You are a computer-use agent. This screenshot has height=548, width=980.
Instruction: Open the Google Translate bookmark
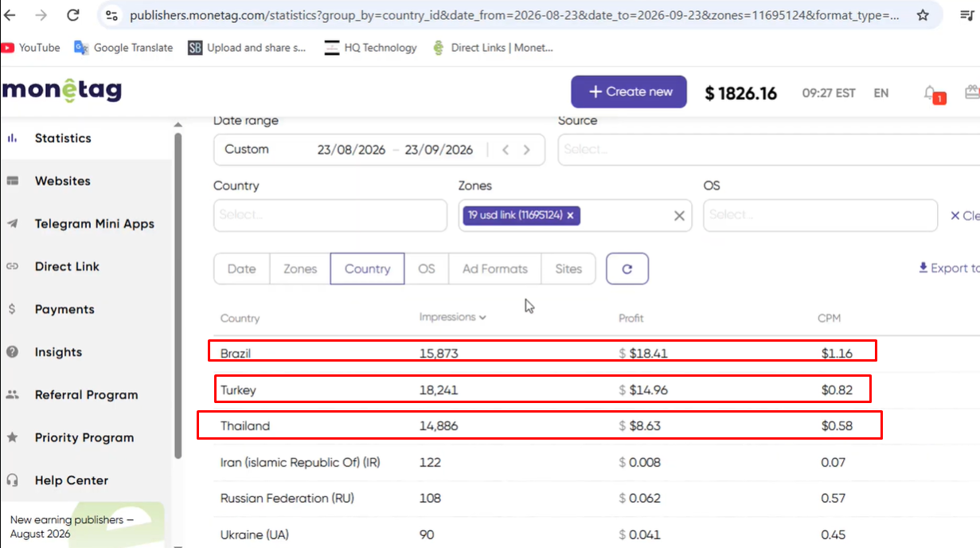tap(123, 48)
